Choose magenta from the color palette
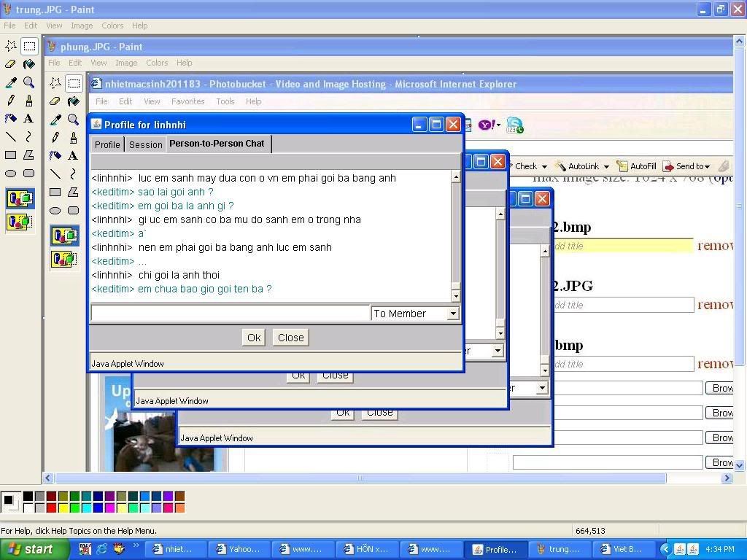The width and height of the screenshot is (747, 560). coord(109,508)
